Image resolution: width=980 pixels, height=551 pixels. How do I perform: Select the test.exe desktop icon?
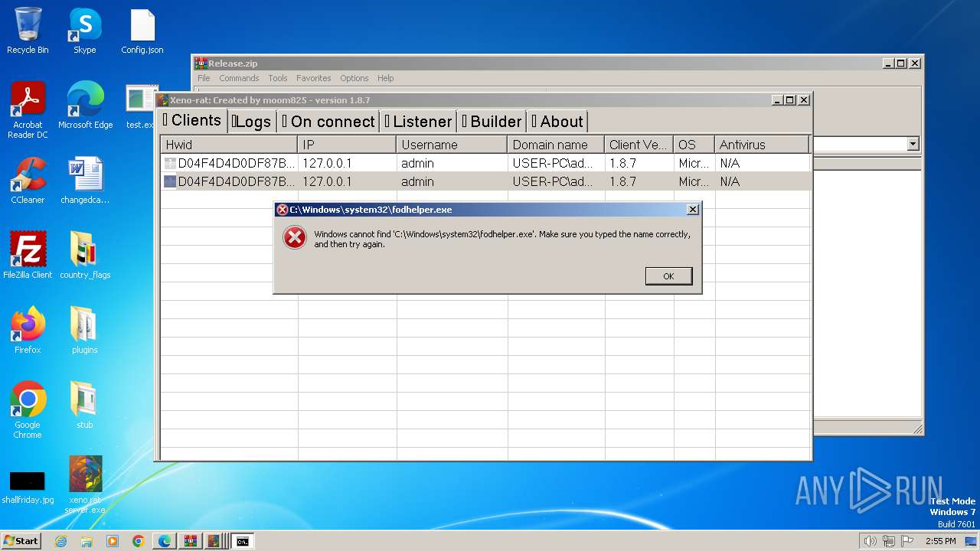point(142,106)
